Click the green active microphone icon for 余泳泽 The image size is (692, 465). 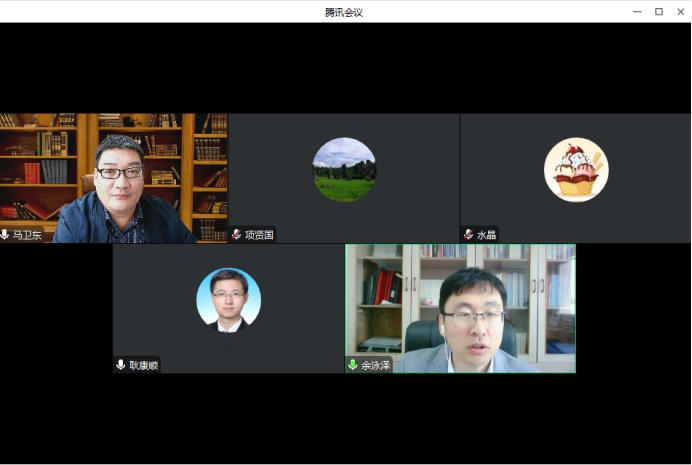tap(353, 365)
